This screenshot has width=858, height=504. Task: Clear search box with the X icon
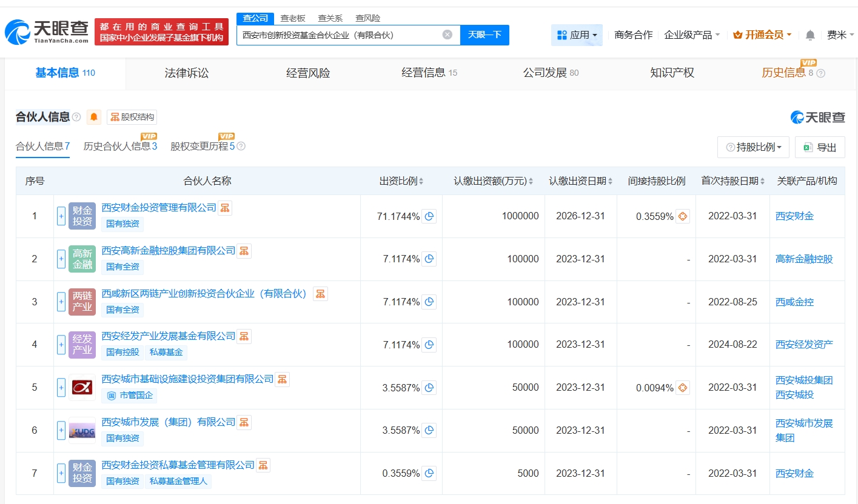coord(447,35)
